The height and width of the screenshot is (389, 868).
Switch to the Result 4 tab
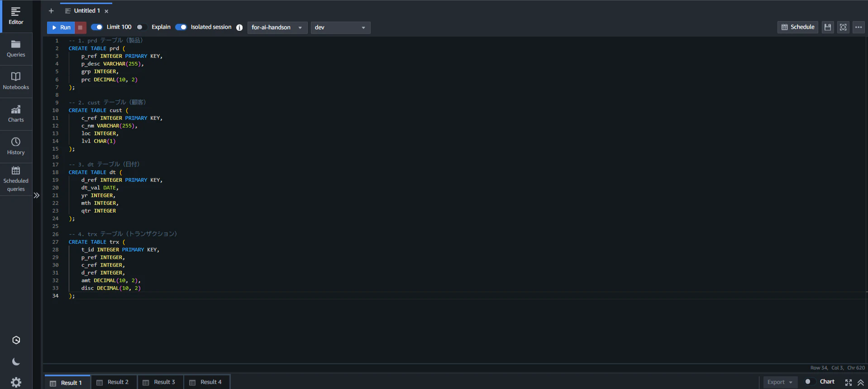point(206,382)
